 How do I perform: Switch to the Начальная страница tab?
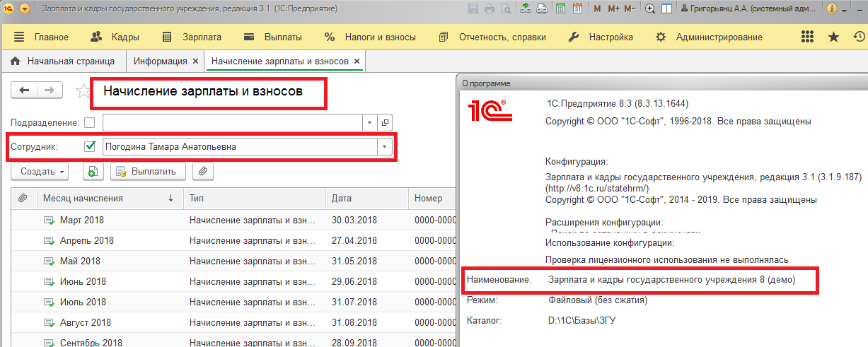(x=63, y=61)
